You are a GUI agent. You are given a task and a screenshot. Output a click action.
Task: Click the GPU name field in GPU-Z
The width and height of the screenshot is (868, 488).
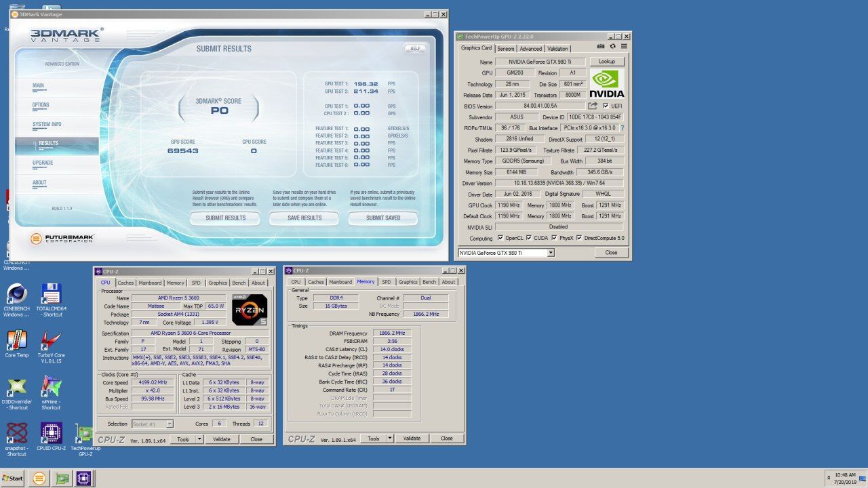click(x=540, y=62)
